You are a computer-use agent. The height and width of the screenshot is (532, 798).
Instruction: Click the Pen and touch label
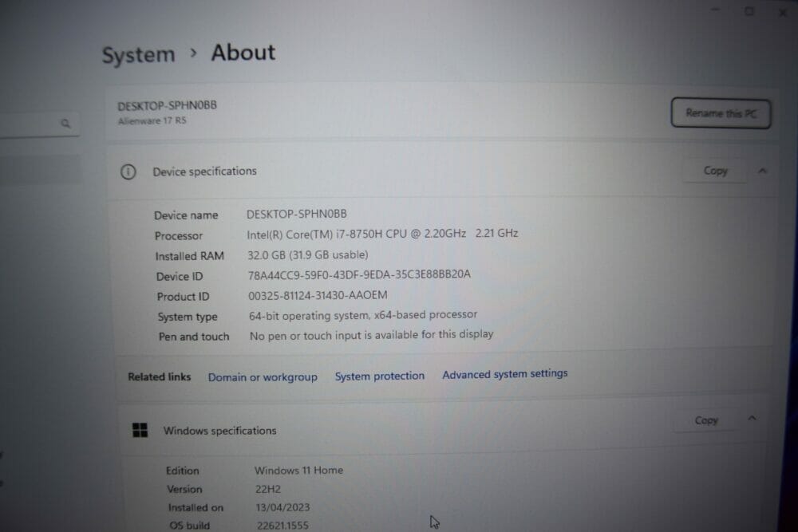pos(194,337)
